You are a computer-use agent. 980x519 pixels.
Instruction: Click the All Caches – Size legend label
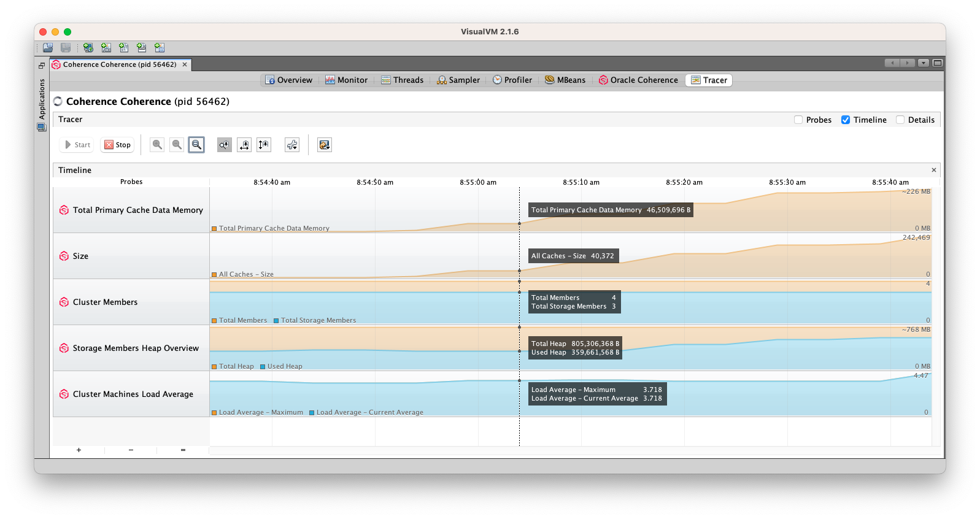(x=246, y=274)
